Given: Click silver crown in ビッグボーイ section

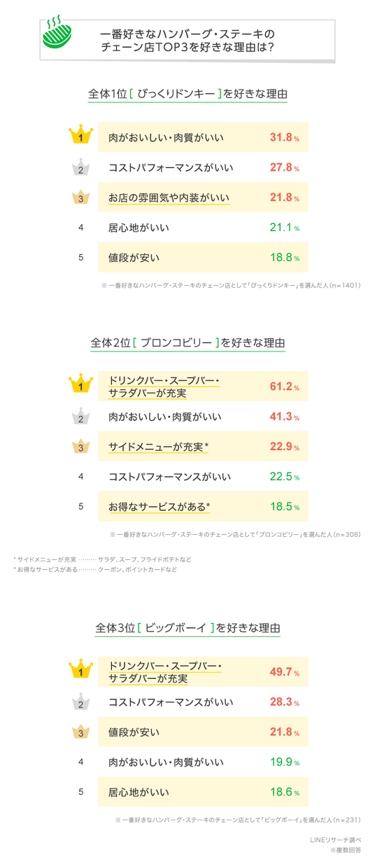Looking at the screenshot, I should [x=81, y=702].
